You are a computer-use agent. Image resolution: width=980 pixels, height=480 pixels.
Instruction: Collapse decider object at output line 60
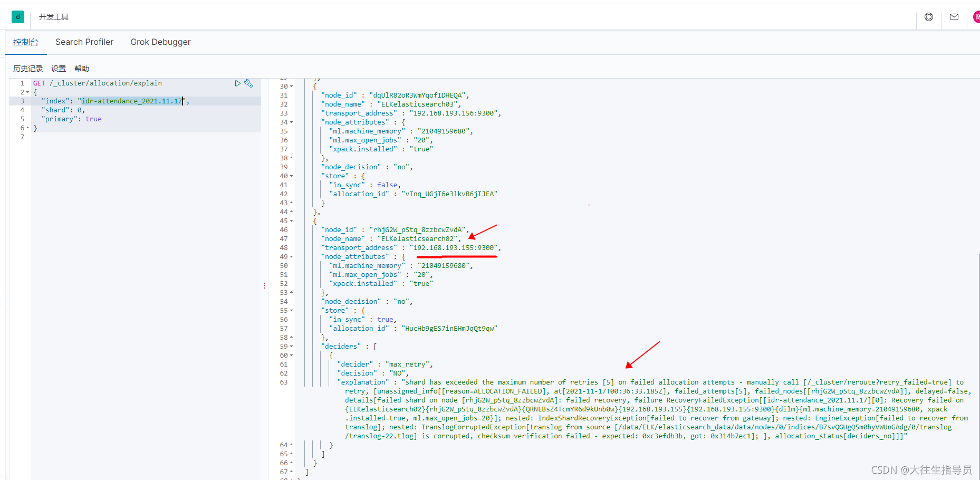point(291,356)
